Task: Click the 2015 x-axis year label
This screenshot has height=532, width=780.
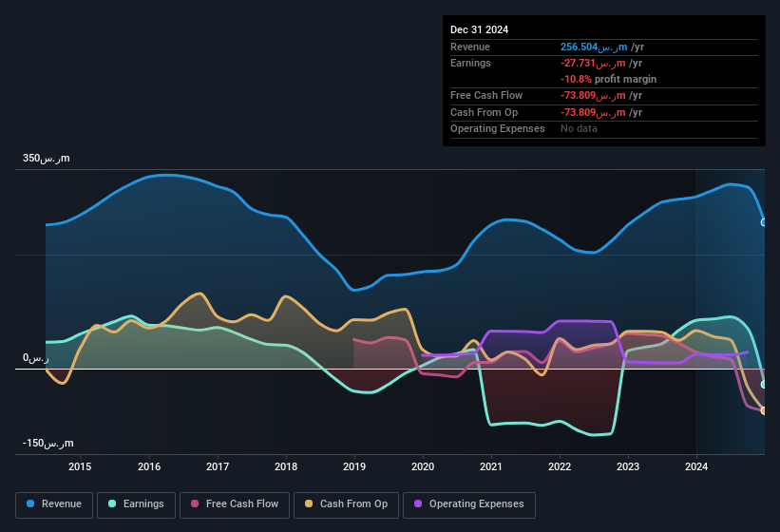Action: click(80, 466)
